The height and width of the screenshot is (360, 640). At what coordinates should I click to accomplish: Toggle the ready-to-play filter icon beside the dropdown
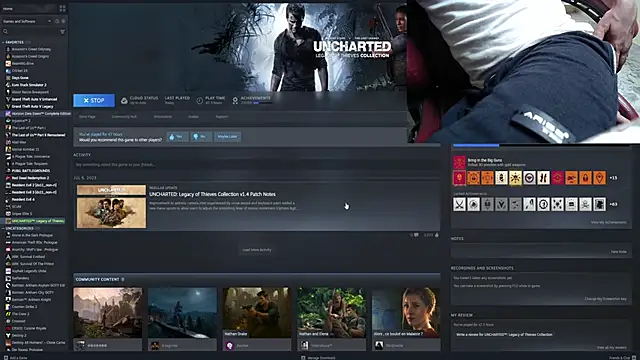point(63,21)
